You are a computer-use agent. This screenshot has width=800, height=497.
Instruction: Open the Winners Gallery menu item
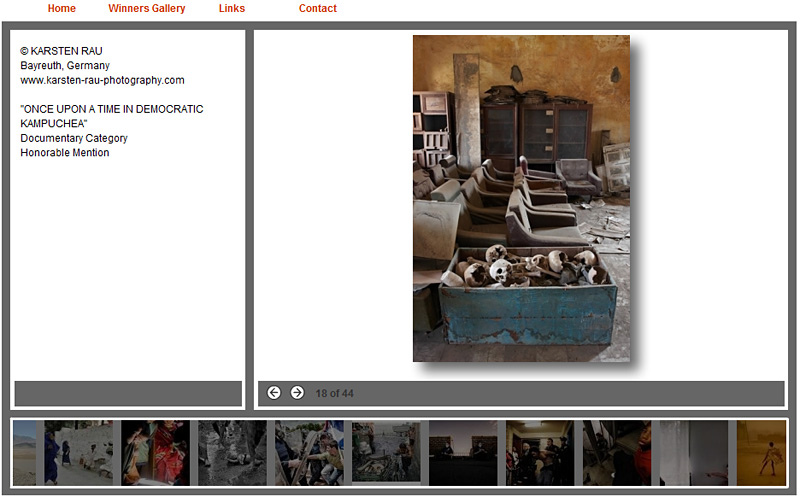[147, 9]
